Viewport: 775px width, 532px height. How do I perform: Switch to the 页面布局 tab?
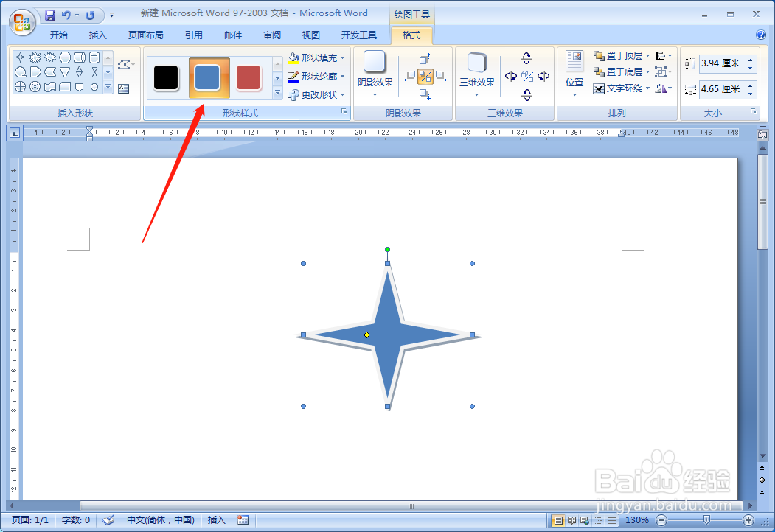(x=146, y=35)
